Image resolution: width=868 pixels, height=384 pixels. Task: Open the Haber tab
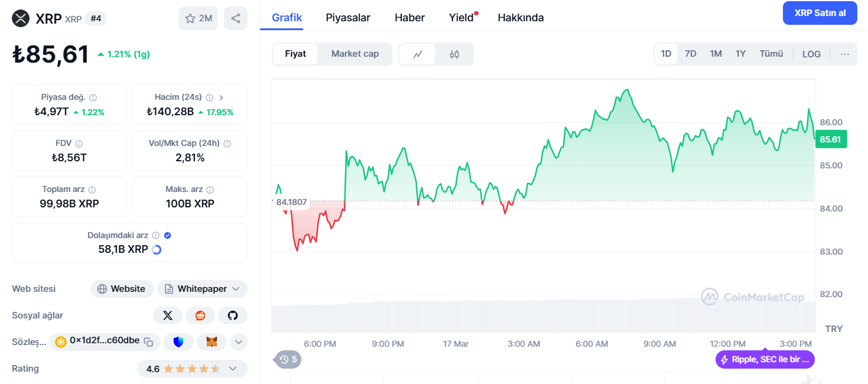coord(409,18)
